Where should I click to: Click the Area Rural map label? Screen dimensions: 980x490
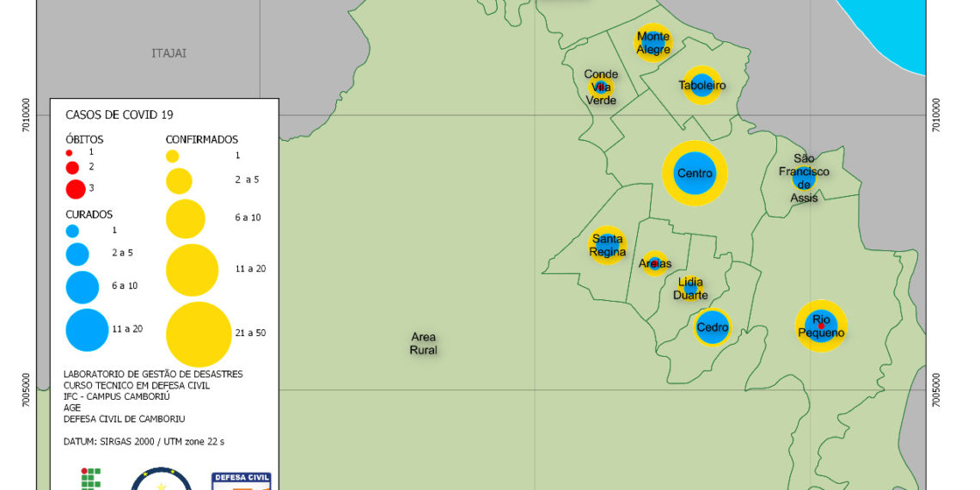coord(423,344)
